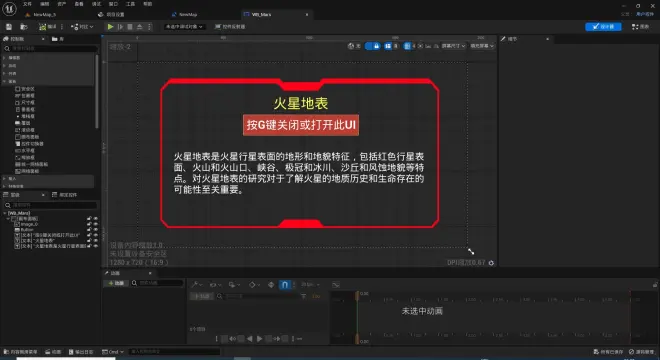Select Image_0 in the Hierarchy
Viewport: 660px width, 360px height.
tap(27, 224)
